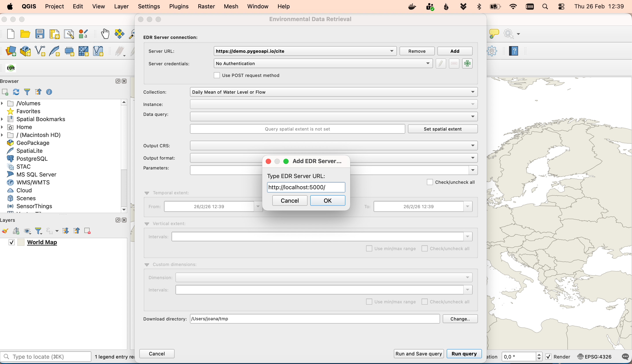This screenshot has width=632, height=364.
Task: Confirm the Add EDR Server dialog with OK
Action: coord(327,200)
